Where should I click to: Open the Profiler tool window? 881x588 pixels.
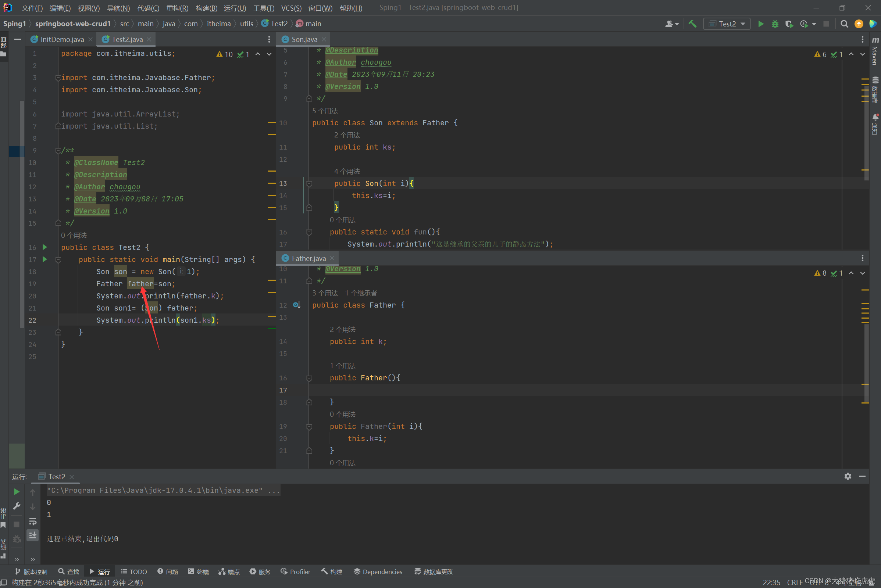pos(295,571)
